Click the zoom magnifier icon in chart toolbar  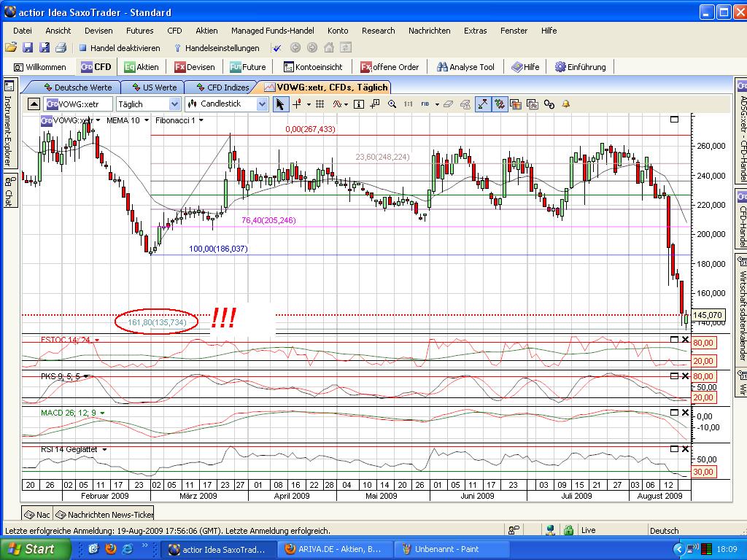392,104
